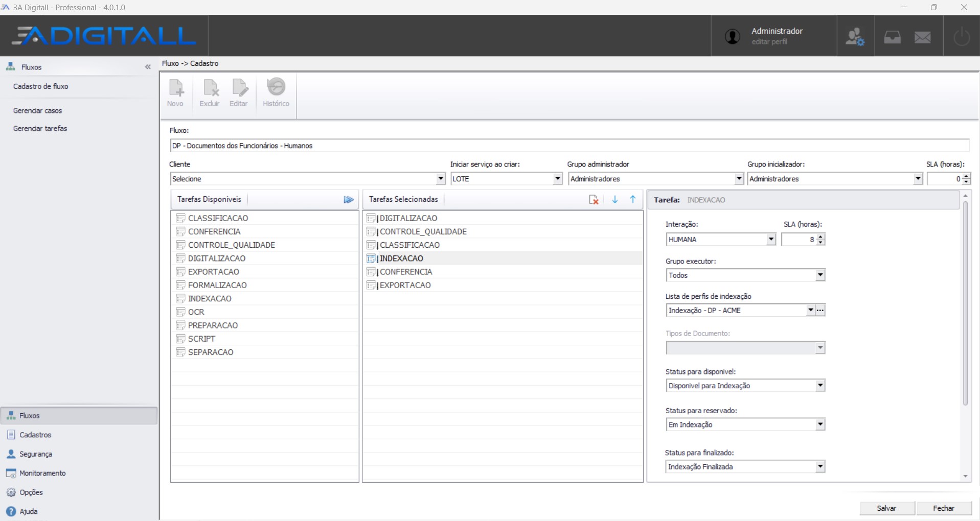Open the Status para reservado dropdown

(820, 424)
